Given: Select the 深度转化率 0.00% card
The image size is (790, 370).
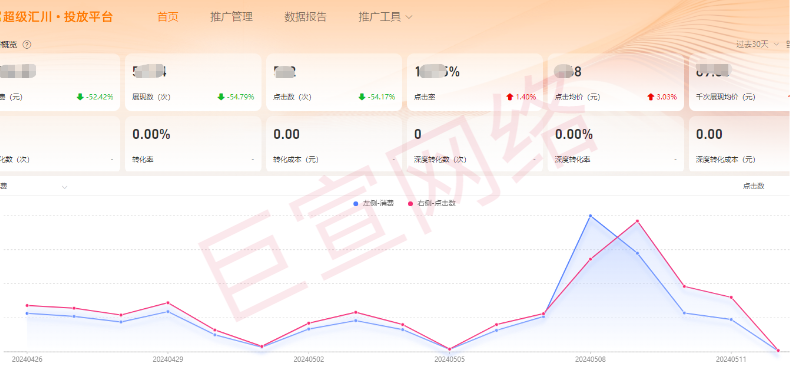Looking at the screenshot, I should point(616,144).
